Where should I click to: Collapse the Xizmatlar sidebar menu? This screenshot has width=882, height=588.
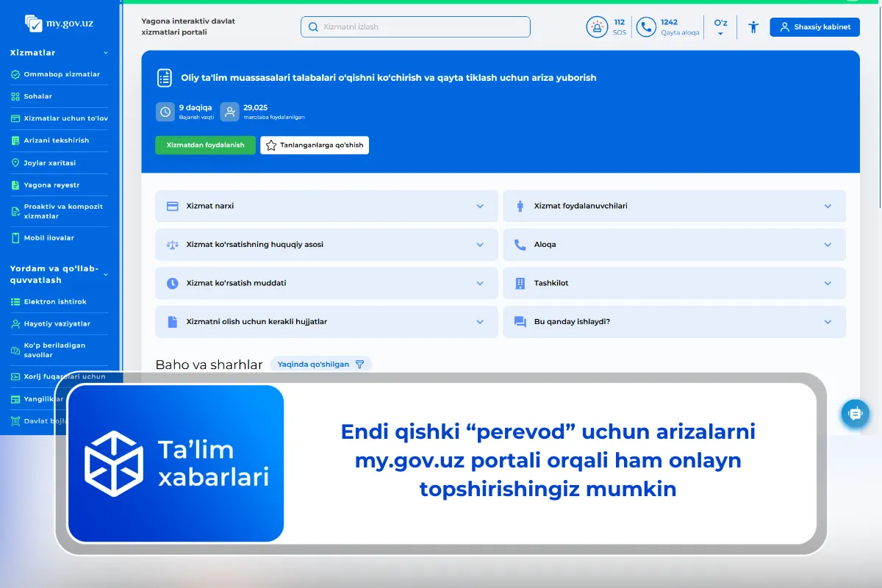pos(105,52)
